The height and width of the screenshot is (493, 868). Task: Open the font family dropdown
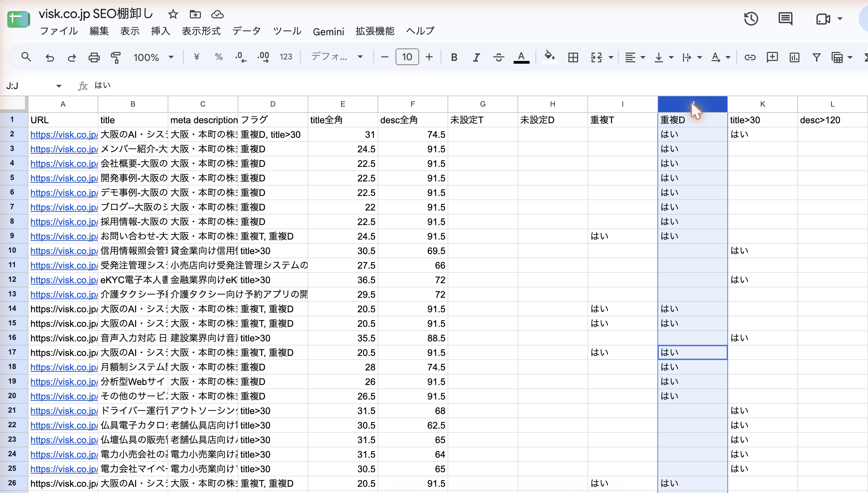click(x=337, y=57)
